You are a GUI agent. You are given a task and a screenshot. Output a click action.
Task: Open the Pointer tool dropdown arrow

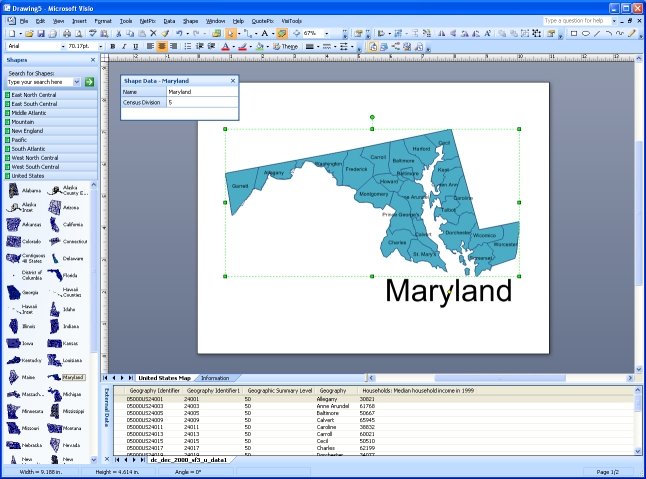coord(239,33)
